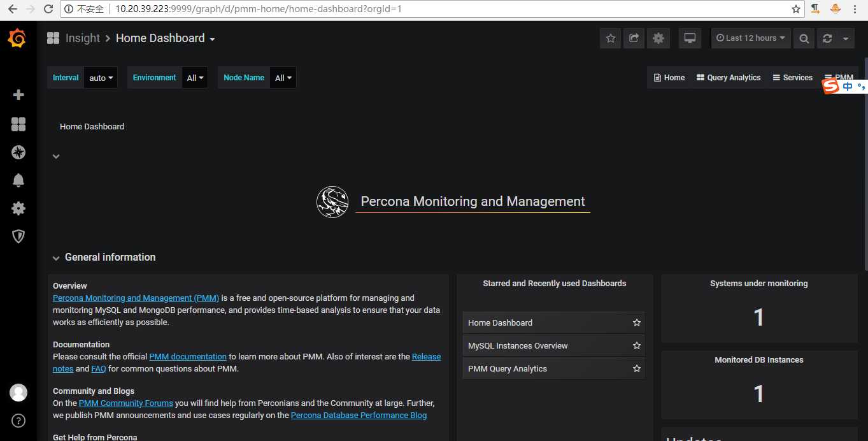Star the Home Dashboard entry

point(636,322)
